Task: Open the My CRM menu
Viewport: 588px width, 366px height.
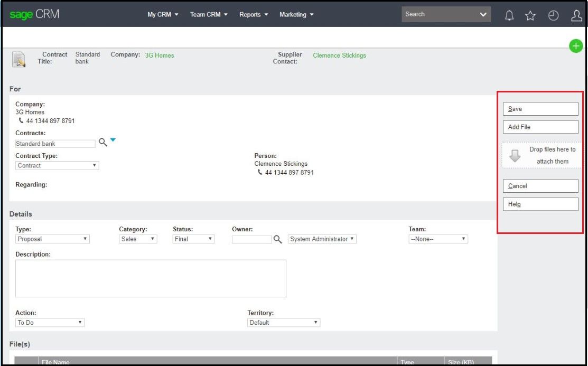Action: pyautogui.click(x=163, y=15)
